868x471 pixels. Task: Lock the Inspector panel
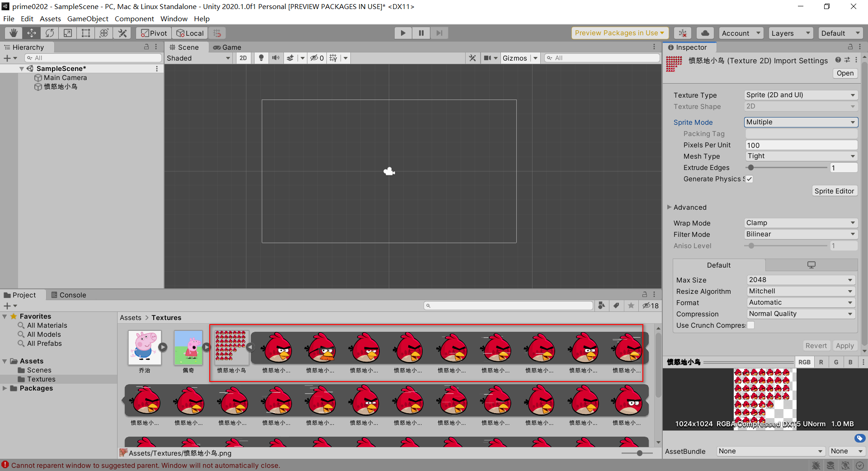click(850, 47)
